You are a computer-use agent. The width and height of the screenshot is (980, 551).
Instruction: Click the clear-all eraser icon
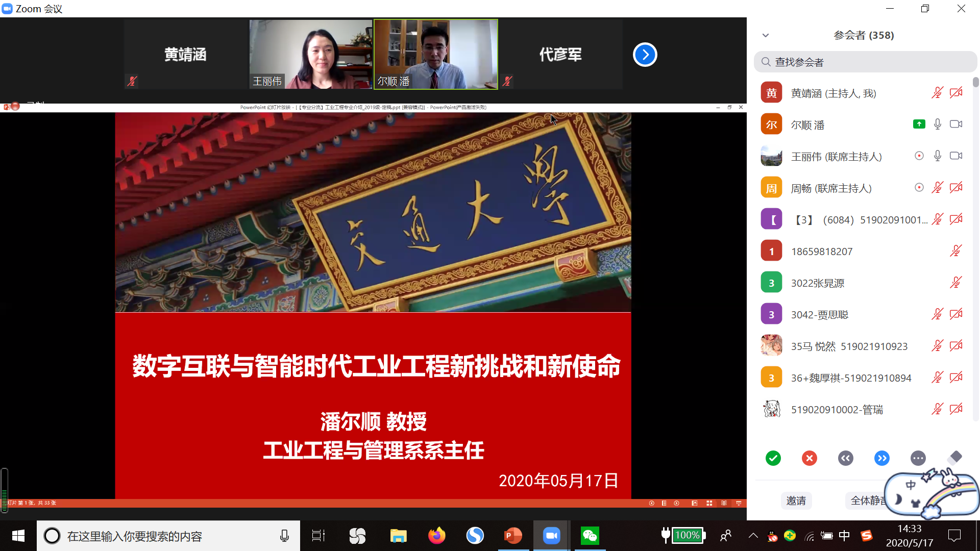pyautogui.click(x=954, y=457)
